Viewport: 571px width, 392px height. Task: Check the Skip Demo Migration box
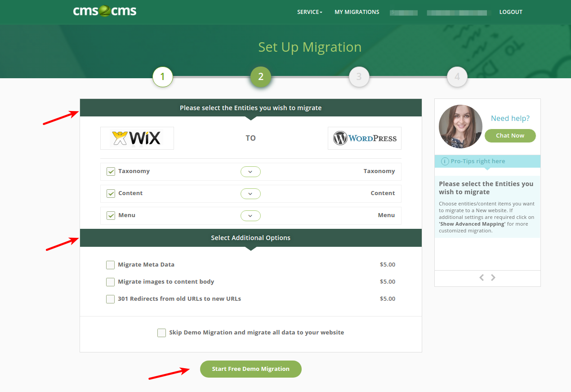161,333
